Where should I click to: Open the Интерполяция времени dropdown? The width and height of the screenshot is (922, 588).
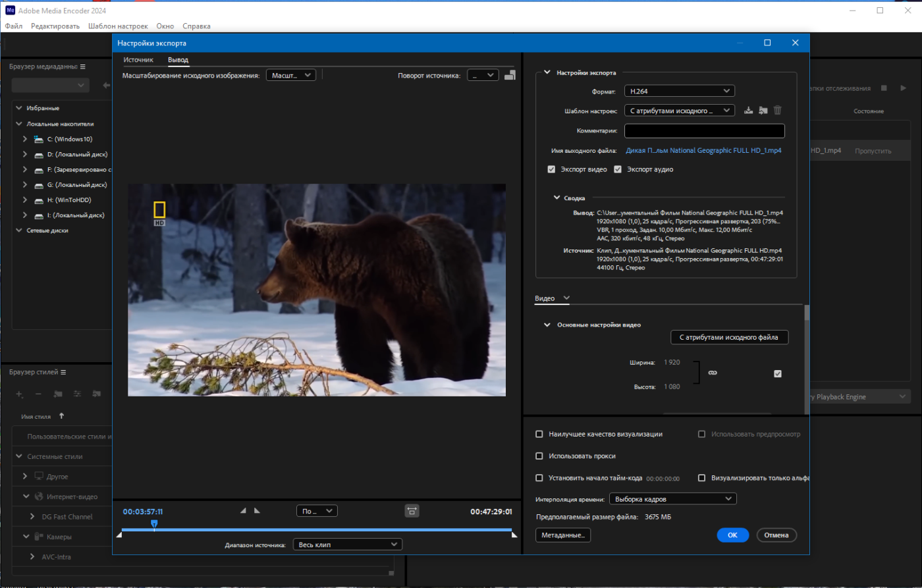(672, 499)
